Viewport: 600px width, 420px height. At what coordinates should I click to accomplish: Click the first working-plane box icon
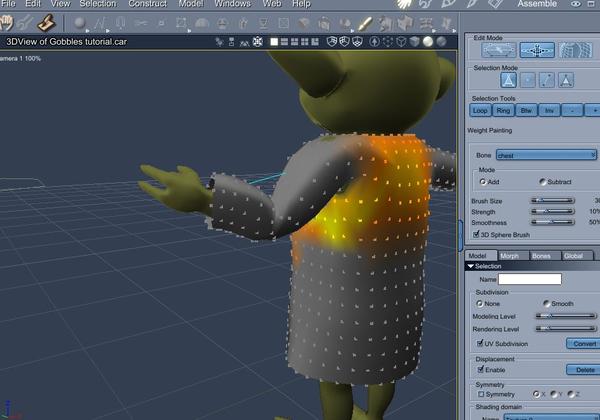tap(332, 41)
